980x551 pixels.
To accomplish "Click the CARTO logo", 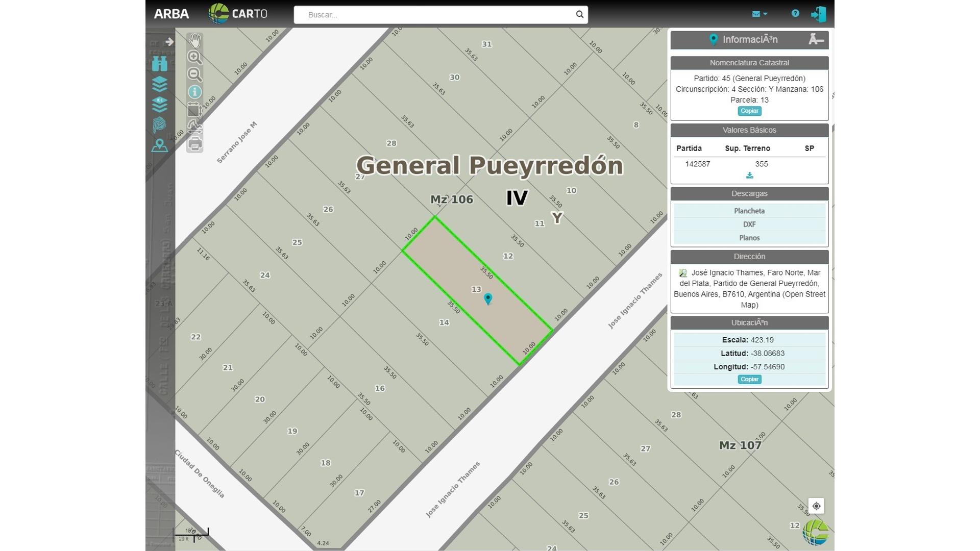I will point(238,14).
